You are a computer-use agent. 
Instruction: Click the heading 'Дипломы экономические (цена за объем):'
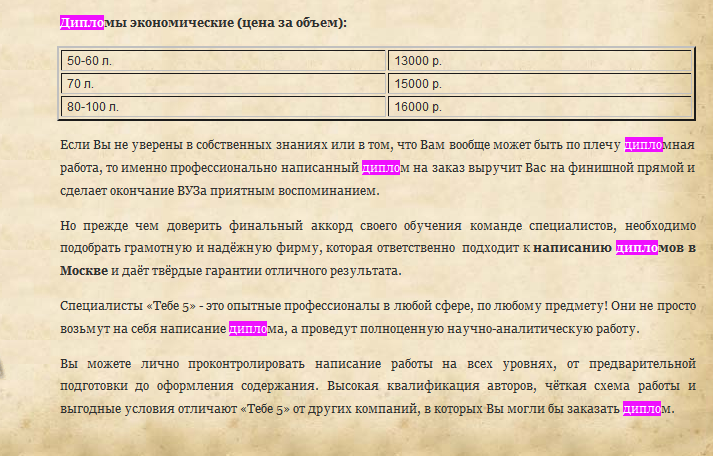203,23
